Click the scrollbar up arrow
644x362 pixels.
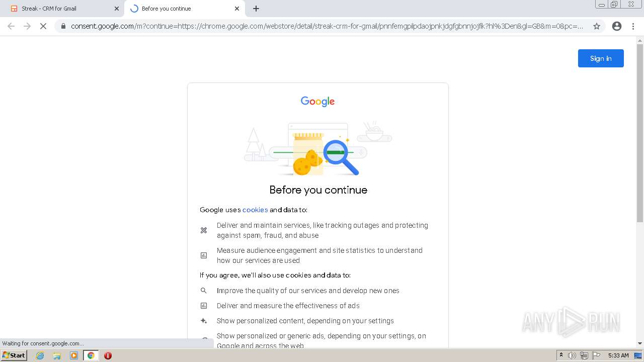pos(640,40)
